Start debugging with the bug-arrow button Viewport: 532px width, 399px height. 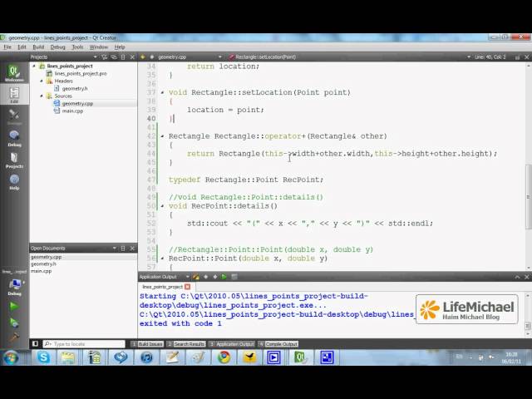14,323
